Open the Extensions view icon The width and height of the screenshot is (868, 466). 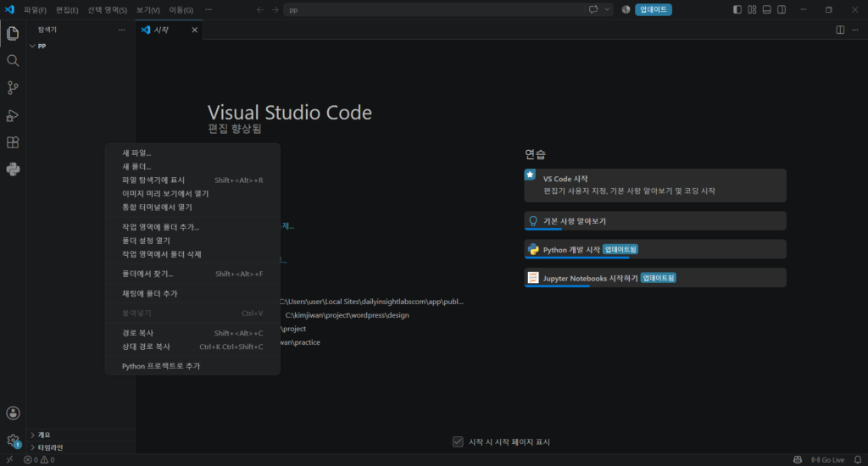13,142
